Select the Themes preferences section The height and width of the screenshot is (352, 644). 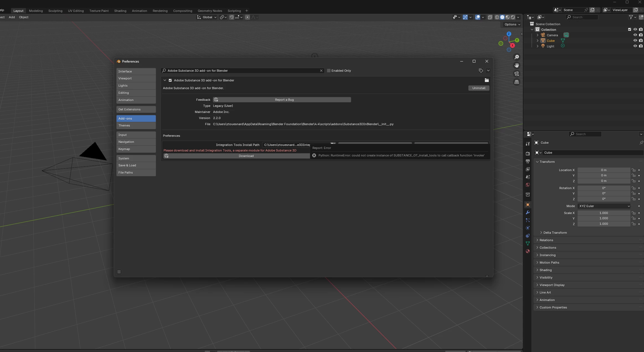[x=136, y=125]
